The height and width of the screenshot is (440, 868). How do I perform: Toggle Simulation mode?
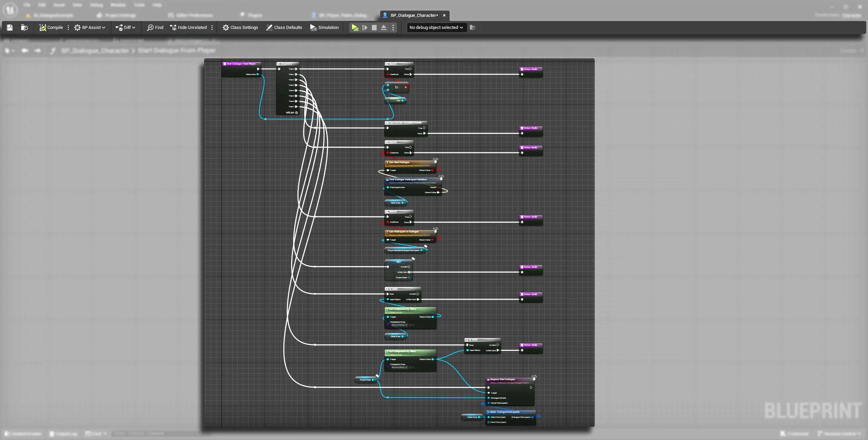tap(324, 28)
